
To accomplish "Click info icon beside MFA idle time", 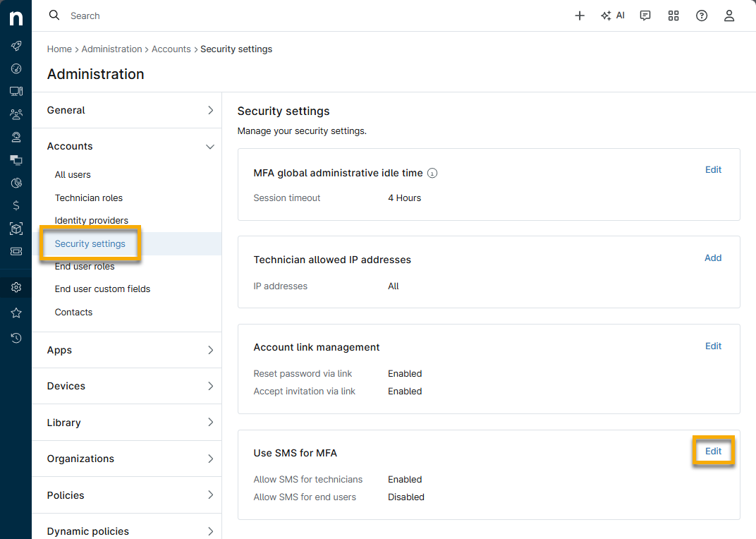I will pyautogui.click(x=432, y=174).
